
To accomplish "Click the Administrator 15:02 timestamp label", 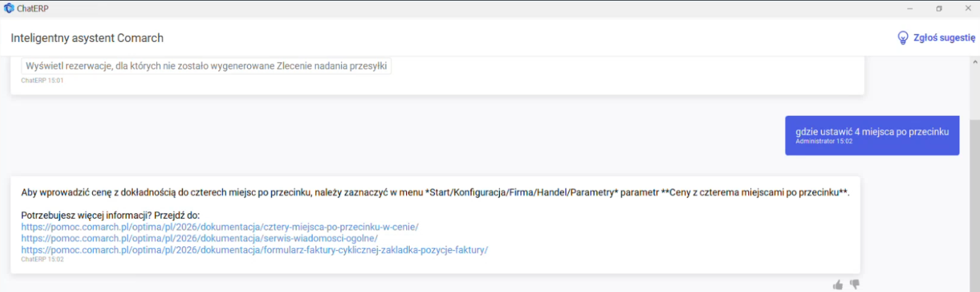I will [824, 142].
